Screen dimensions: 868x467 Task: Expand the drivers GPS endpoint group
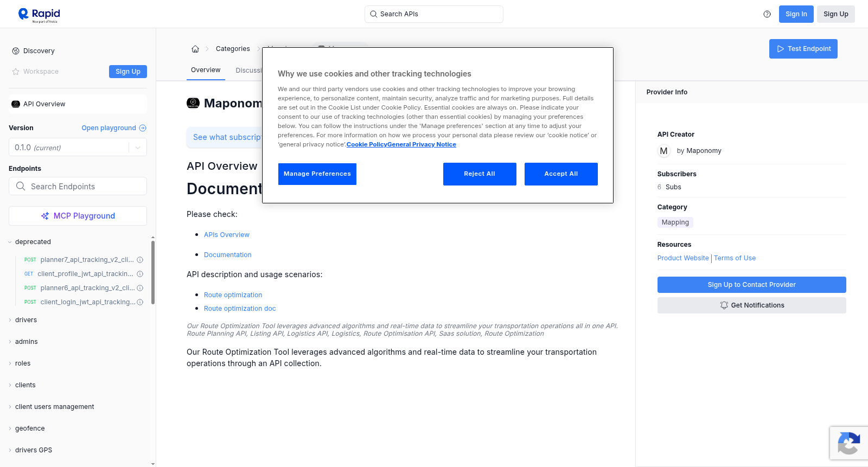coord(10,450)
